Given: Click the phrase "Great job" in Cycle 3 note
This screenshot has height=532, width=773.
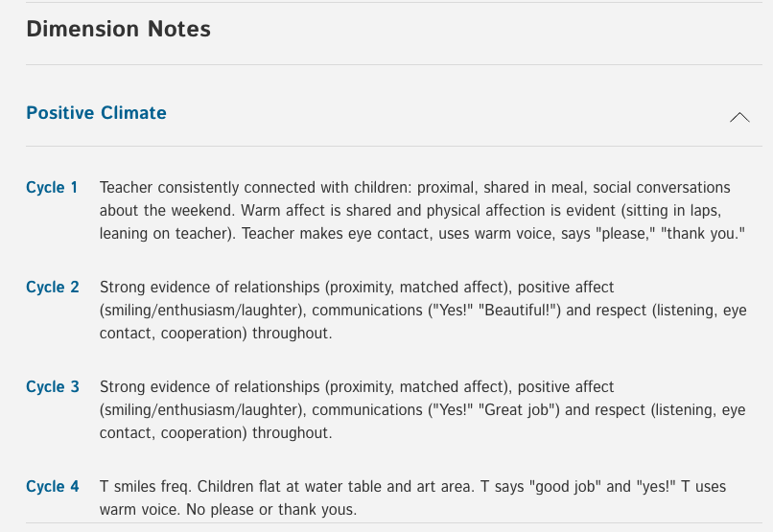Looking at the screenshot, I should pos(517,410).
